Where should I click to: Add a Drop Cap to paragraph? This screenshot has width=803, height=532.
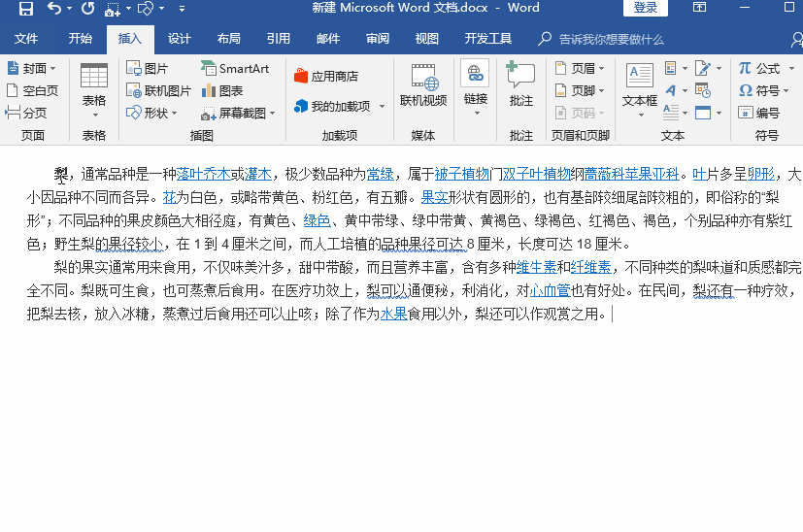676,113
